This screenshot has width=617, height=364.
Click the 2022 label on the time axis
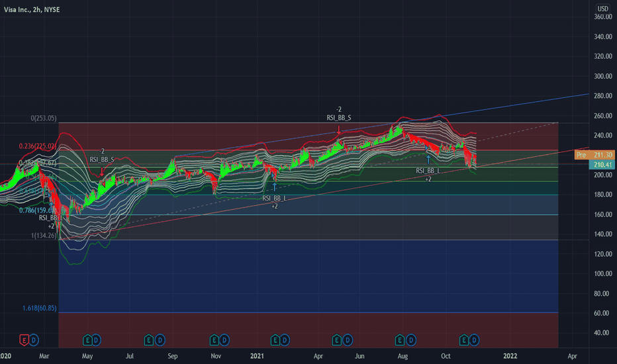click(x=510, y=356)
